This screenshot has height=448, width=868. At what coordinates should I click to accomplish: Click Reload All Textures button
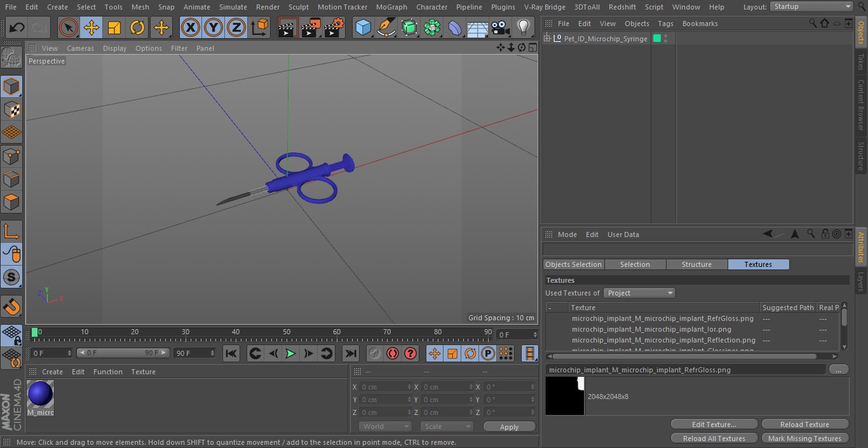[714, 438]
